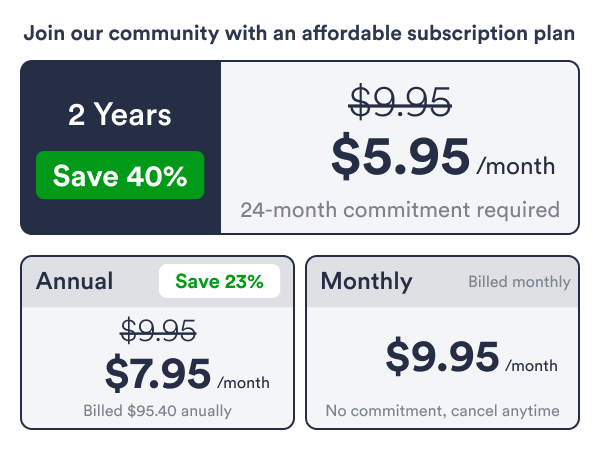Click the Billed monthly label
The width and height of the screenshot is (600, 450).
519,282
